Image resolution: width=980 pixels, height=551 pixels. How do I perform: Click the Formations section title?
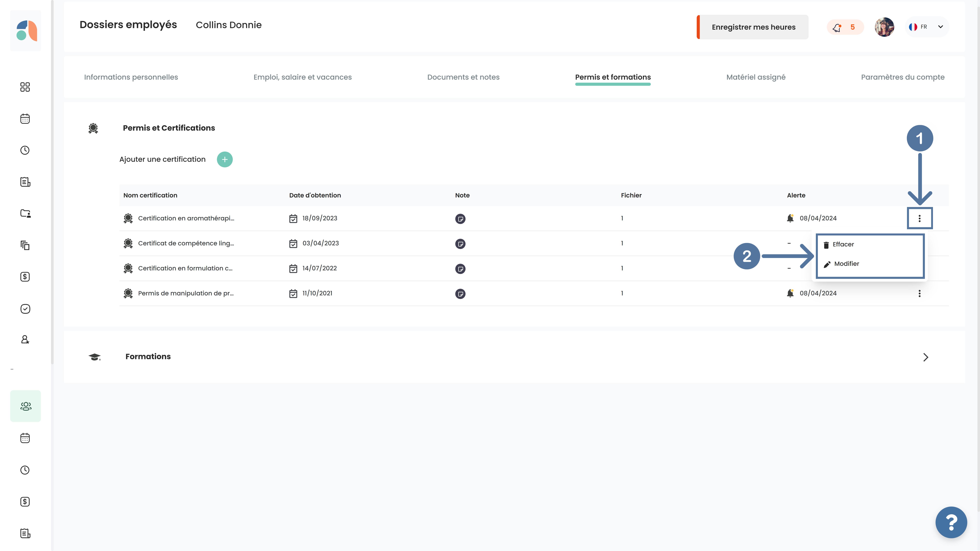click(x=148, y=357)
